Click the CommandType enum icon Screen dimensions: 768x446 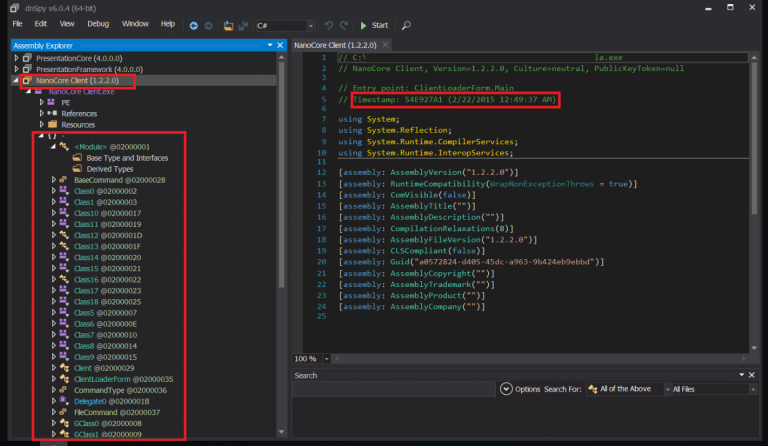click(x=63, y=390)
